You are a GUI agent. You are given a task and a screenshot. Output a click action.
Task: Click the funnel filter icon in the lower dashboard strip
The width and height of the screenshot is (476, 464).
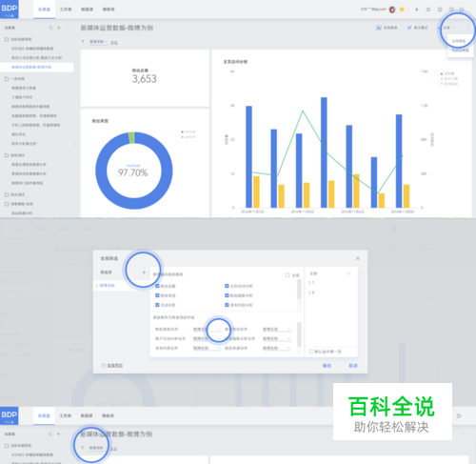click(x=82, y=448)
